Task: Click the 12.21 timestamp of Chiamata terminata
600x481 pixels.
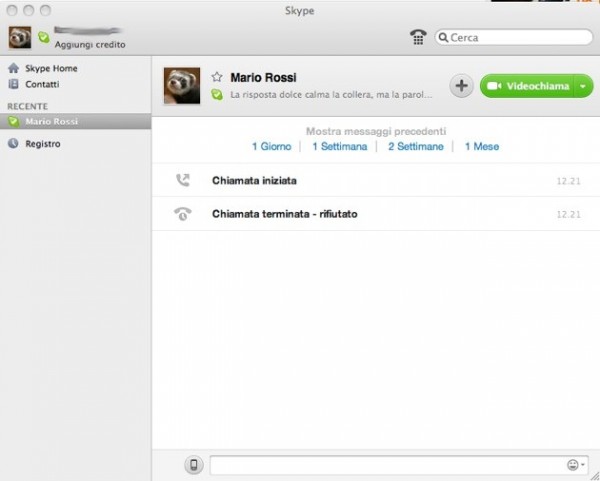Action: click(568, 215)
